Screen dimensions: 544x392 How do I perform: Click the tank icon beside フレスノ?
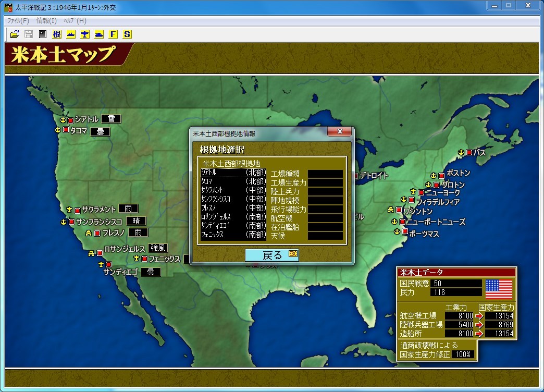click(x=89, y=233)
